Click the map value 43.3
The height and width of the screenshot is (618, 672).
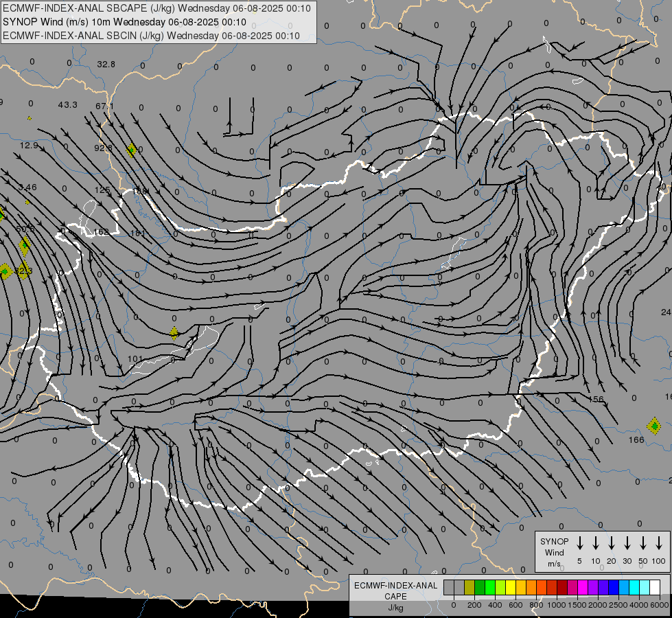tap(68, 104)
